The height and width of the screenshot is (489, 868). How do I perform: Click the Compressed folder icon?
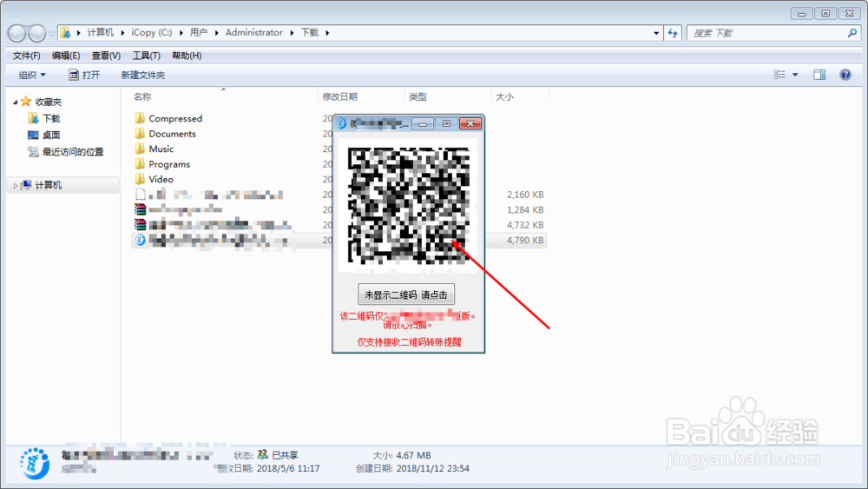[x=140, y=118]
